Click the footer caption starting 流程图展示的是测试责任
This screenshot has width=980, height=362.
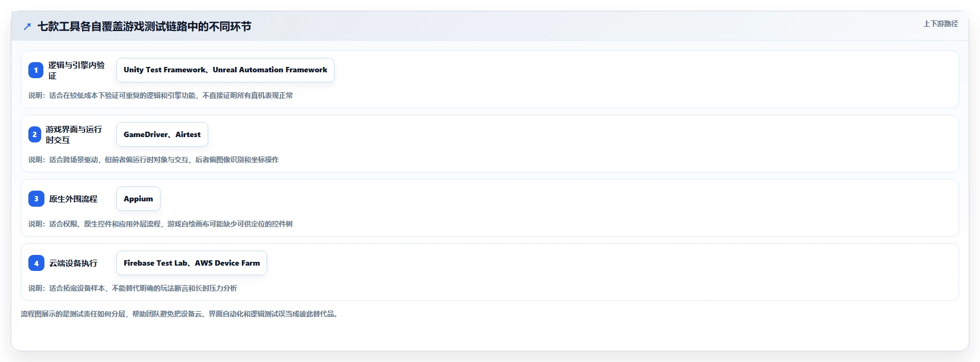click(x=180, y=314)
